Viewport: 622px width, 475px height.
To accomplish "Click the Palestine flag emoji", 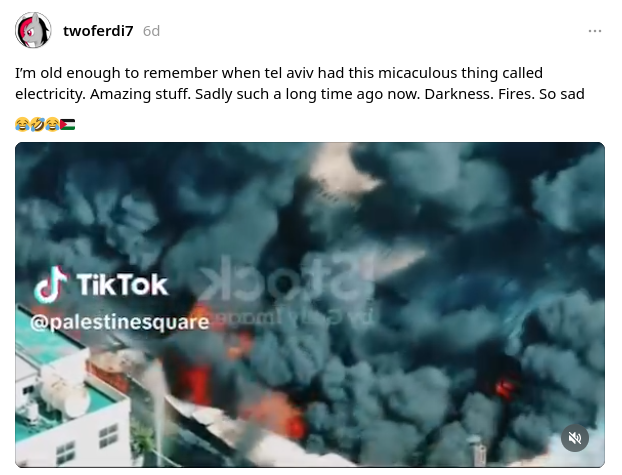I will tap(67, 125).
